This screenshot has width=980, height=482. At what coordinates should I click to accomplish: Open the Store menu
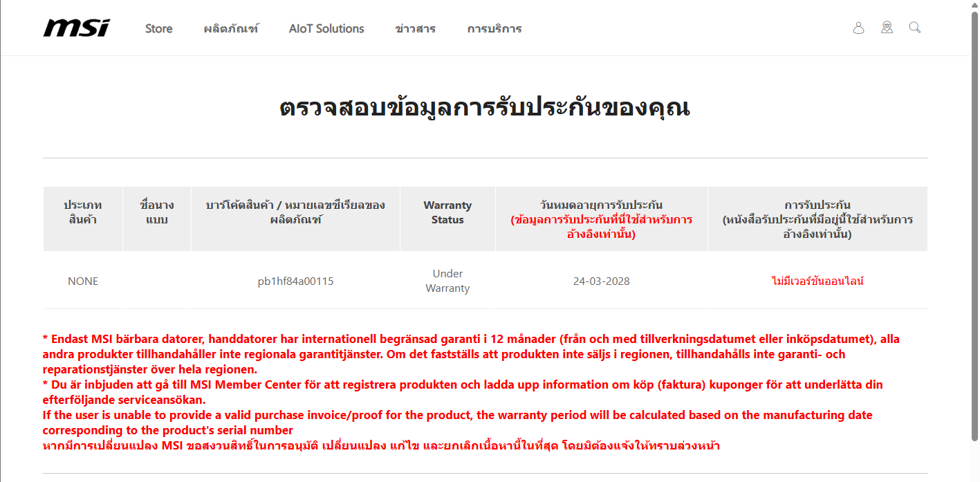158,28
